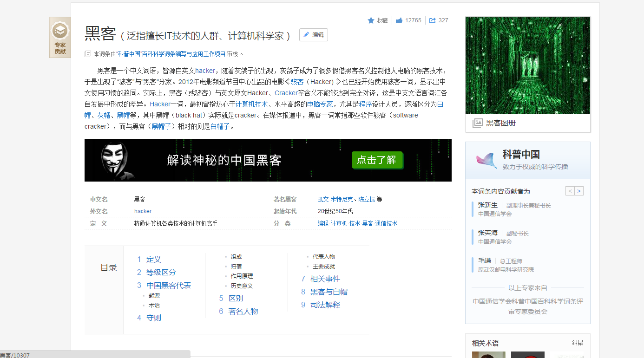Open the 计算机技术 link
644x358 pixels.
coord(251,104)
